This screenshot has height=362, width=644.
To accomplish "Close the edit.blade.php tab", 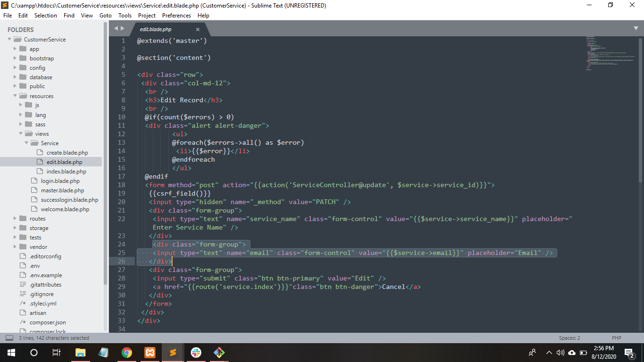I will 198,29.
